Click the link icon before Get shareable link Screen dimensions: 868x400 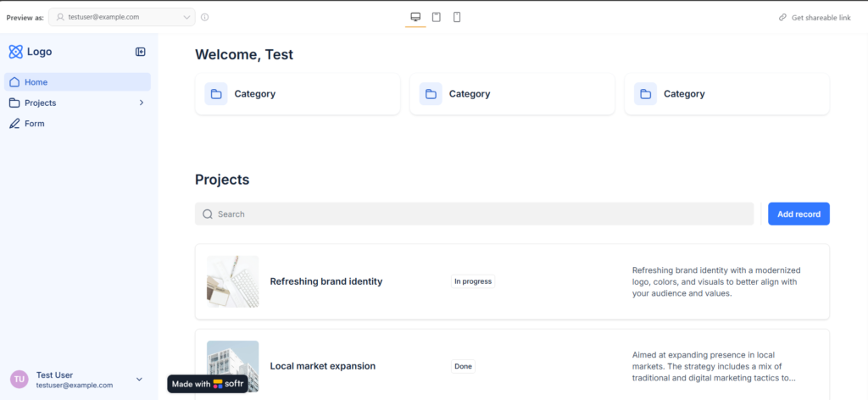[782, 18]
